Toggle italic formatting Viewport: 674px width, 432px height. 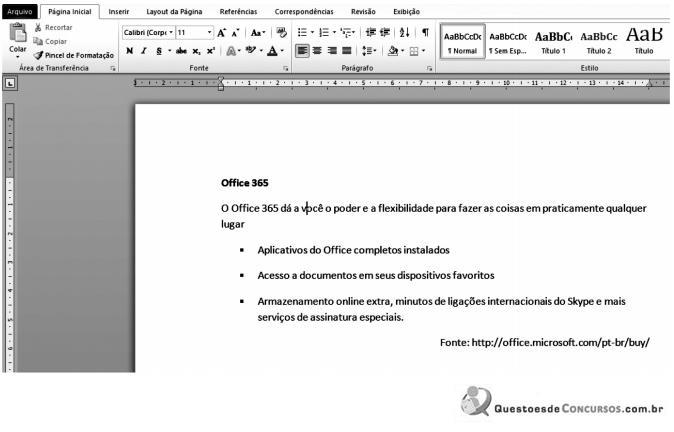point(144,51)
